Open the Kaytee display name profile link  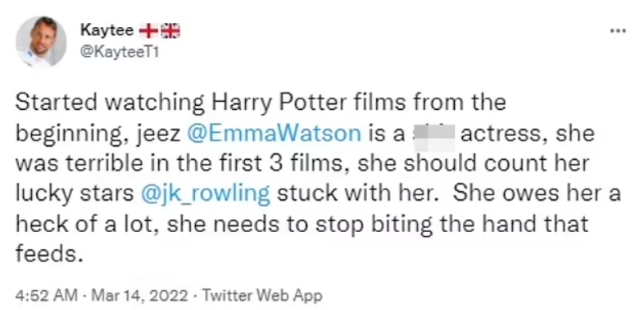click(107, 30)
